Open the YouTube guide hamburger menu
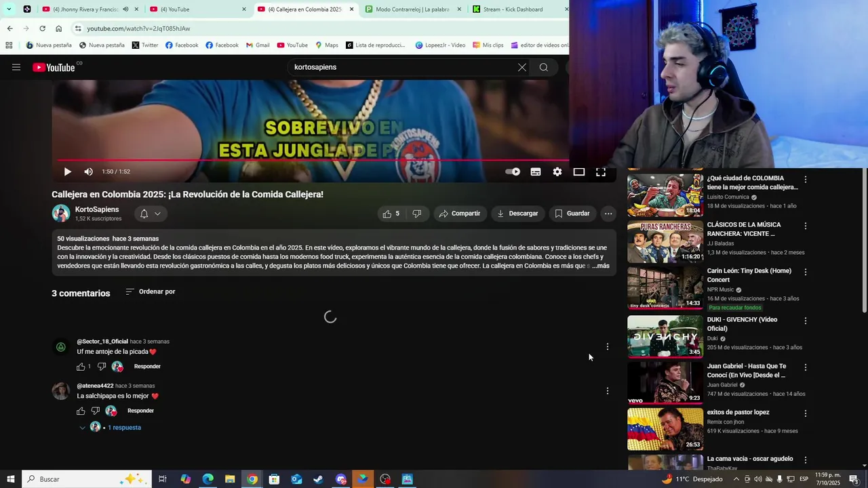This screenshot has width=868, height=488. coord(16,67)
